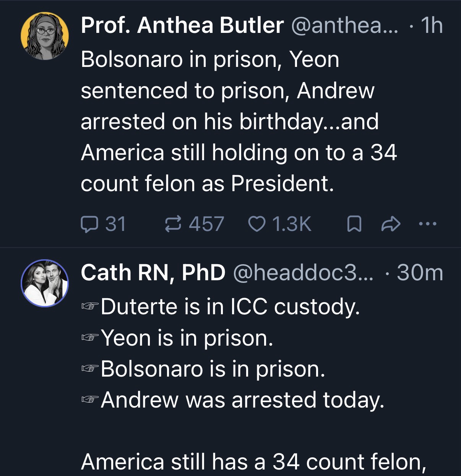Open Prof. Anthea Butler's profile picture

pyautogui.click(x=45, y=36)
